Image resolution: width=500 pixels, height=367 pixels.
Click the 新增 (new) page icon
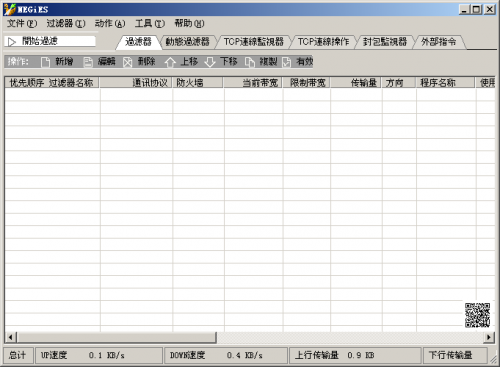(x=45, y=62)
